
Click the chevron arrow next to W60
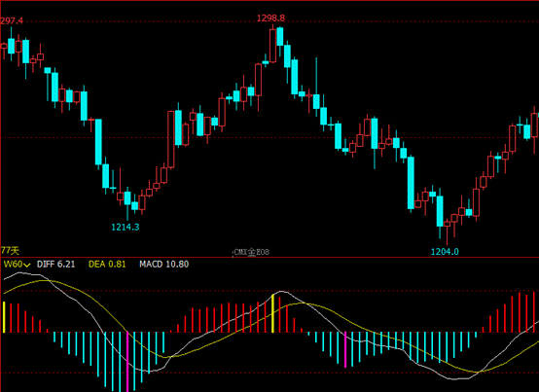[27, 265]
